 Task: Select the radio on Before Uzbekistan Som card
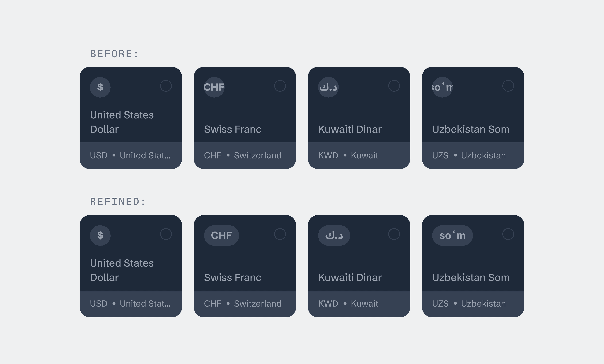coord(508,86)
